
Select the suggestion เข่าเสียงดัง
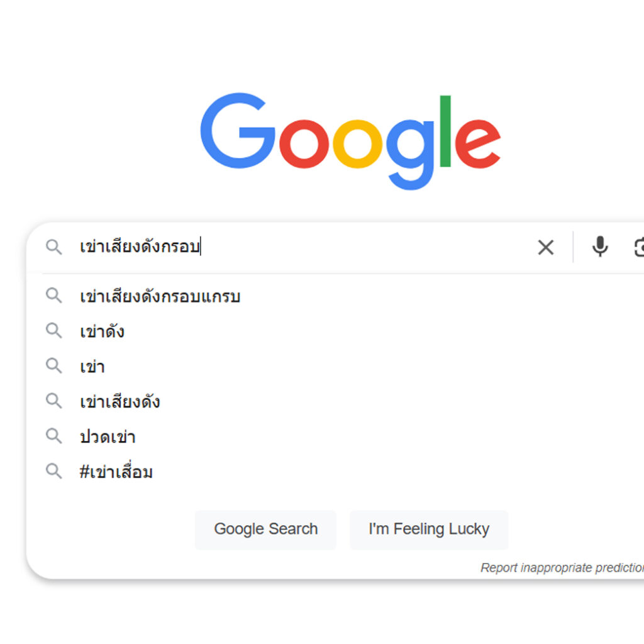click(x=121, y=401)
